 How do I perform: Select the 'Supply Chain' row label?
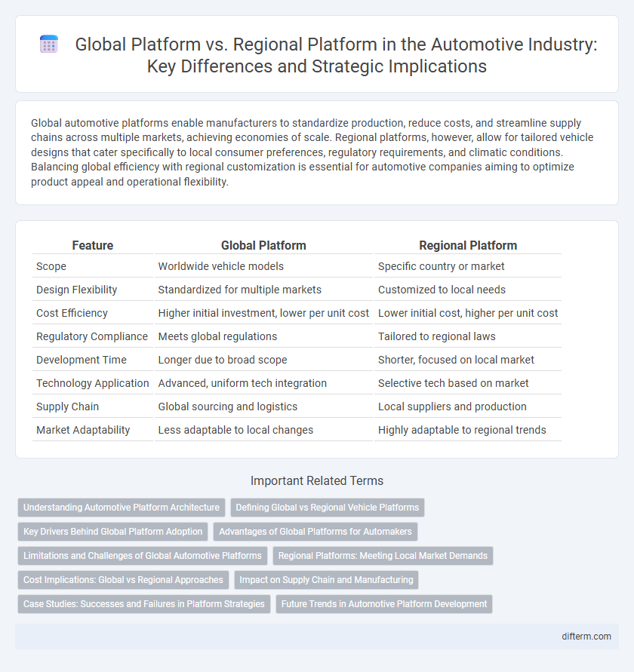point(67,407)
